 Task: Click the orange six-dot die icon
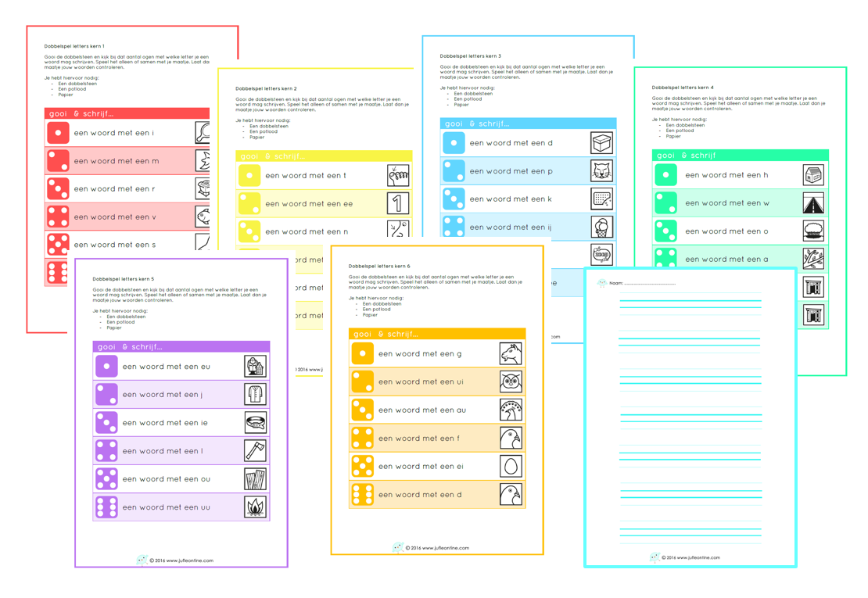click(362, 495)
